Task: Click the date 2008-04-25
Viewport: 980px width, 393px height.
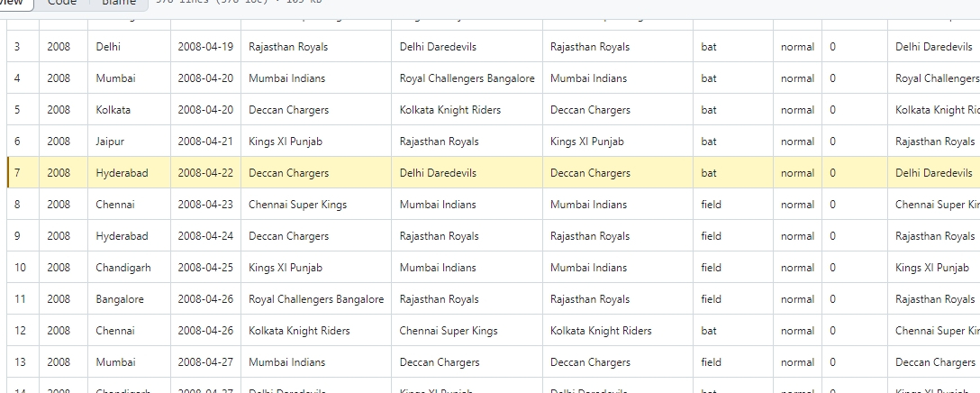Action: coord(205,268)
